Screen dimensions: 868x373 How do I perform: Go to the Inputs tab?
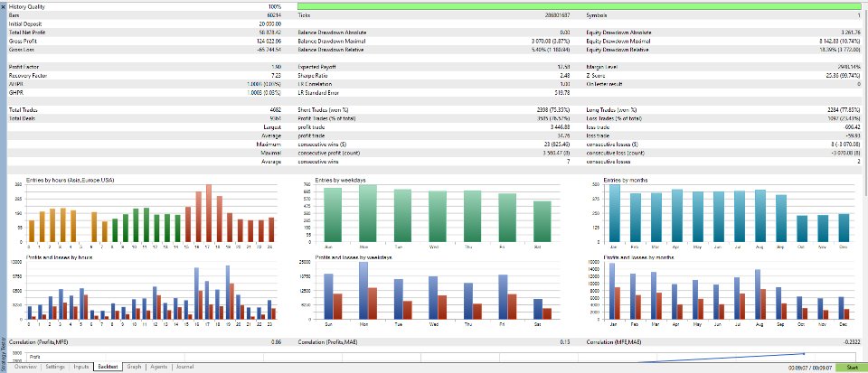click(x=80, y=367)
